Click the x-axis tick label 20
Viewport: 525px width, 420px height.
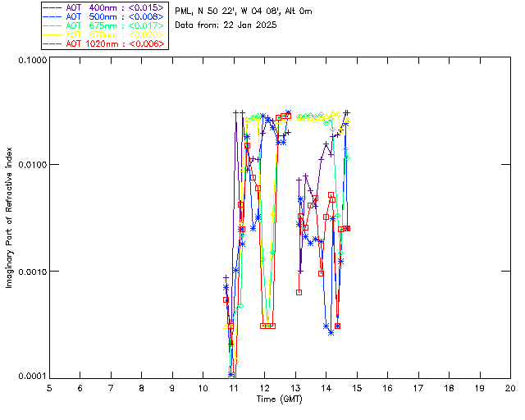click(509, 388)
